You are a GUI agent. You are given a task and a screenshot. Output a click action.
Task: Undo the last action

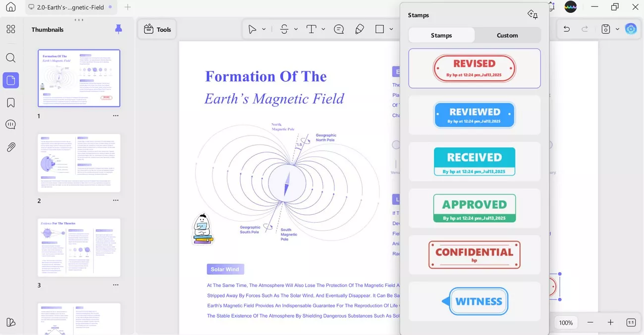[567, 29]
